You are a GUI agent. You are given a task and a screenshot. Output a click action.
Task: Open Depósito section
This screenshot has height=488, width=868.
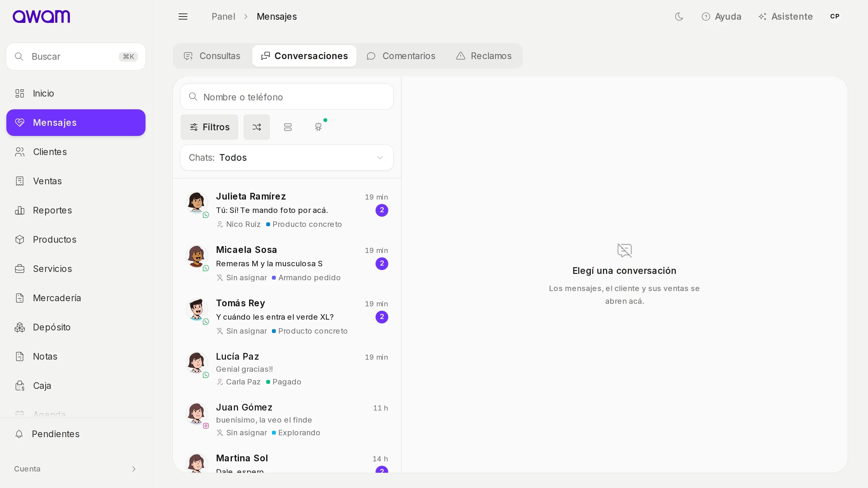76,327
